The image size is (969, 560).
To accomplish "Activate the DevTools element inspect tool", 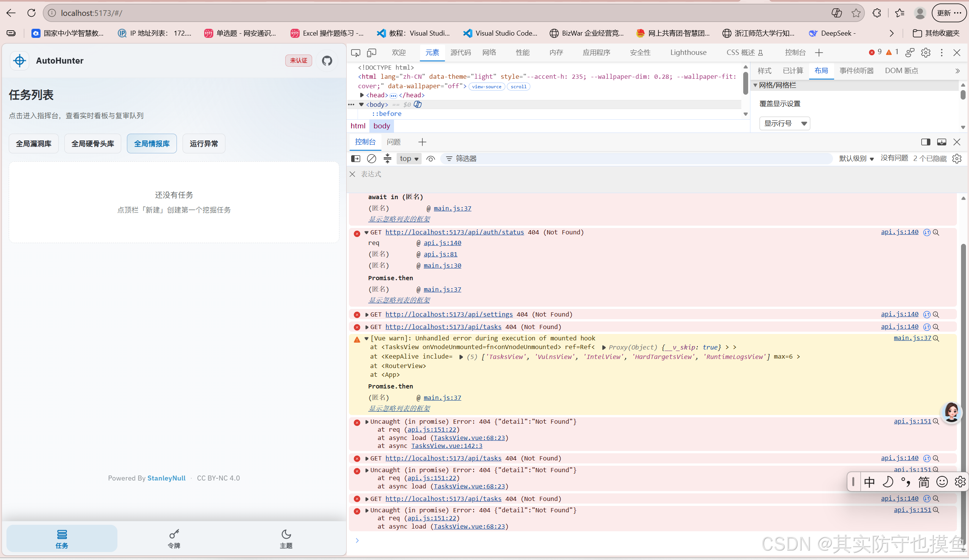I will tap(356, 53).
